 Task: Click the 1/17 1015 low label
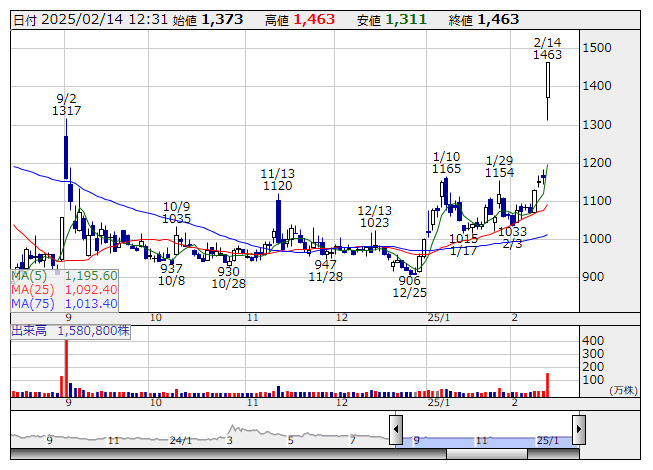pyautogui.click(x=464, y=244)
